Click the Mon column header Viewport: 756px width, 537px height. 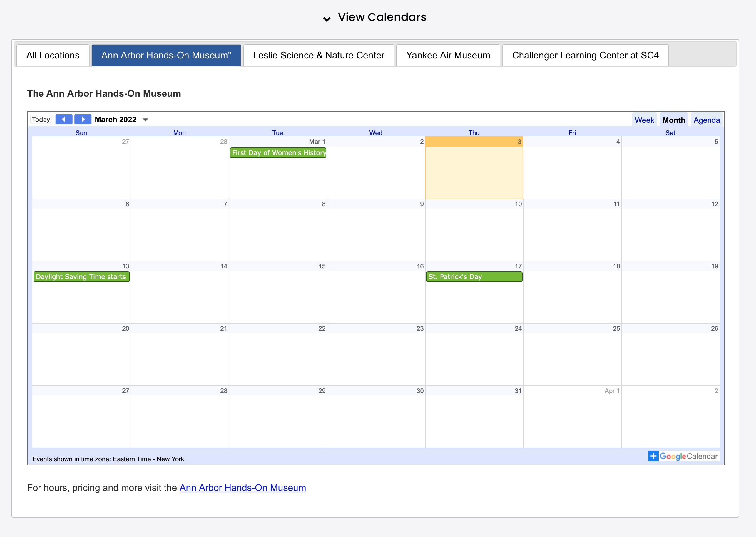coord(179,132)
